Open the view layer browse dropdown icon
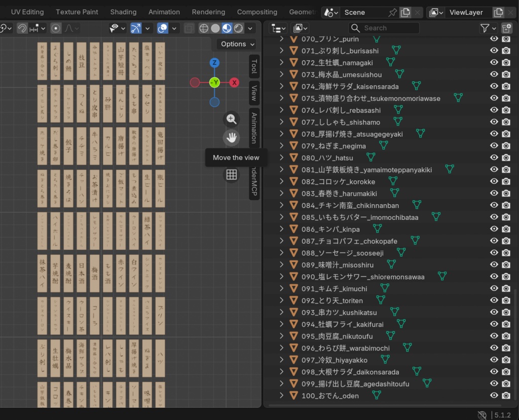The height and width of the screenshot is (420, 519). click(x=436, y=13)
